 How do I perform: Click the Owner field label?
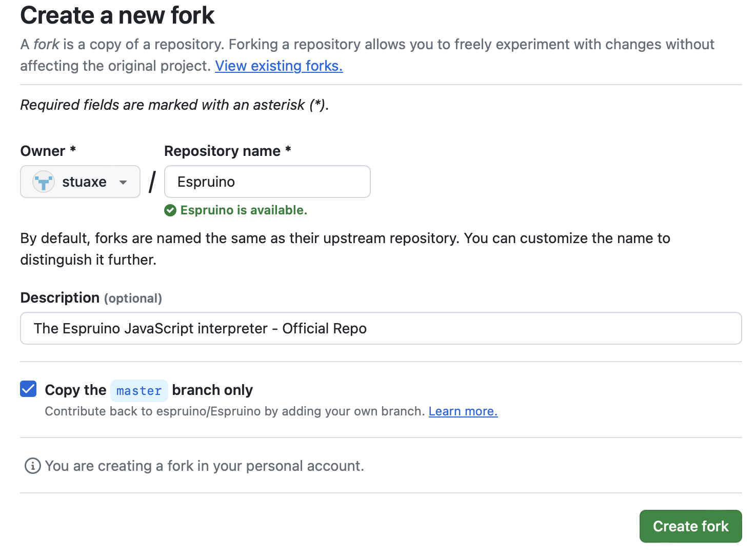[48, 151]
